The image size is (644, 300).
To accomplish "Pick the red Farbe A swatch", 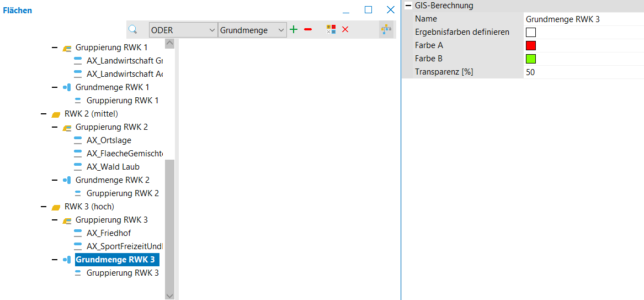I will pyautogui.click(x=531, y=45).
